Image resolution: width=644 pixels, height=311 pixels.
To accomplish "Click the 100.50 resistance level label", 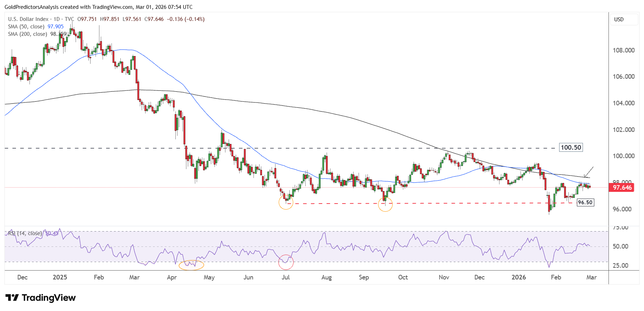I will click(x=571, y=148).
